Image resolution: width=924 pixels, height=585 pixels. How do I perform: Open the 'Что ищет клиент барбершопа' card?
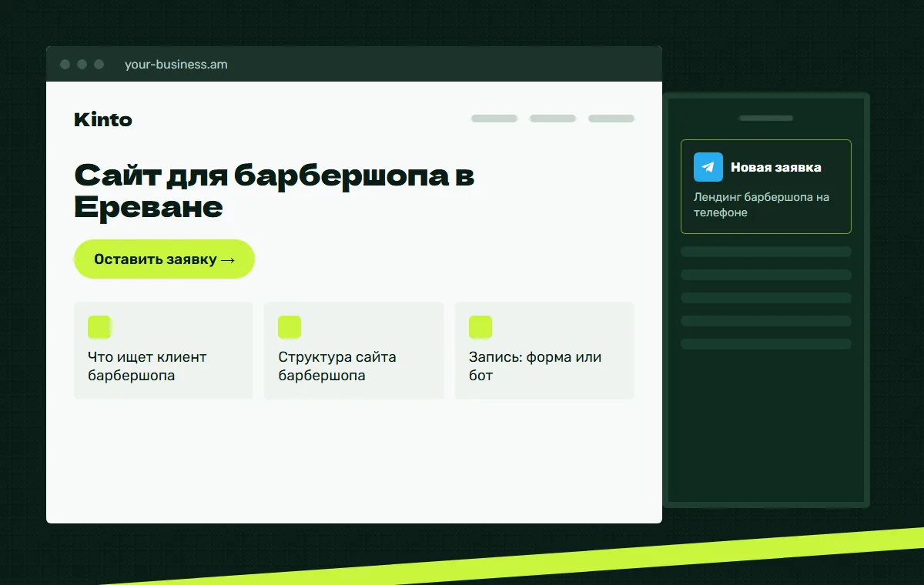pyautogui.click(x=163, y=350)
